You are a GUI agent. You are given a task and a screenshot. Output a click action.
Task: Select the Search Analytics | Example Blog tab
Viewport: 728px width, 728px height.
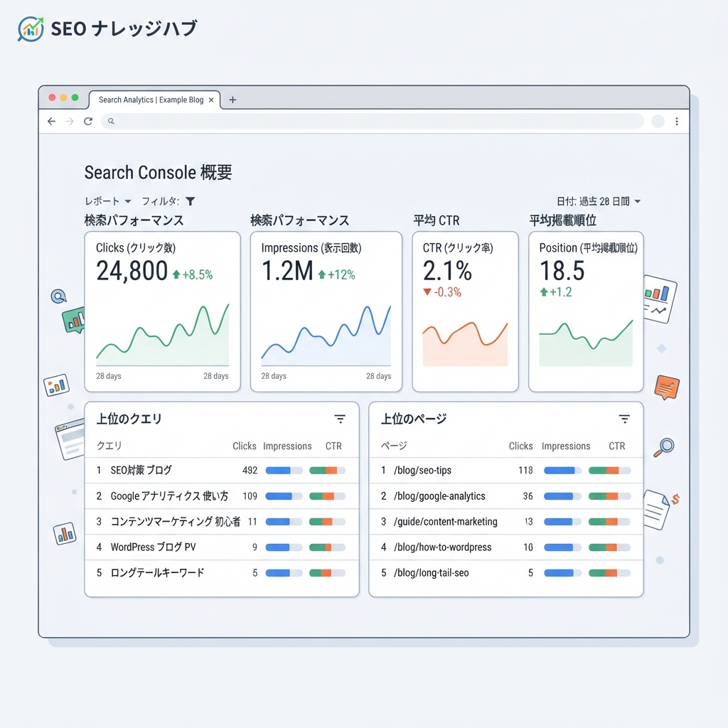(154, 100)
